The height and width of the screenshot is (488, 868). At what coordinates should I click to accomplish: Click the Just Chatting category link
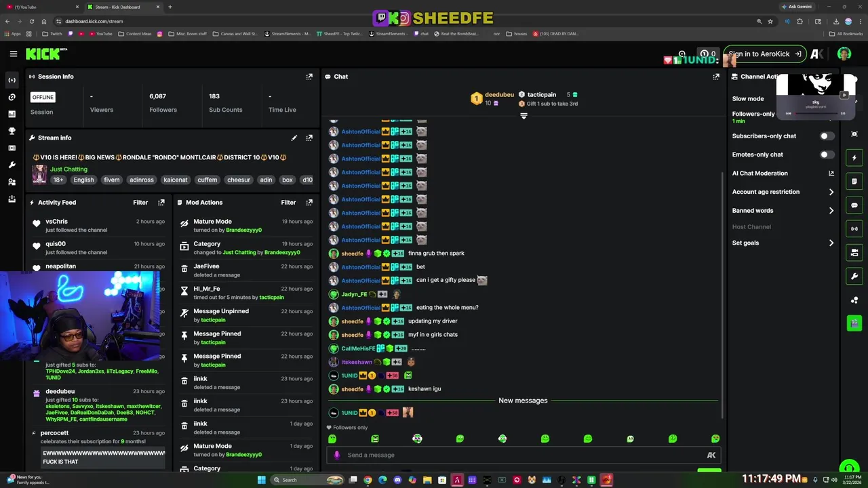[68, 169]
